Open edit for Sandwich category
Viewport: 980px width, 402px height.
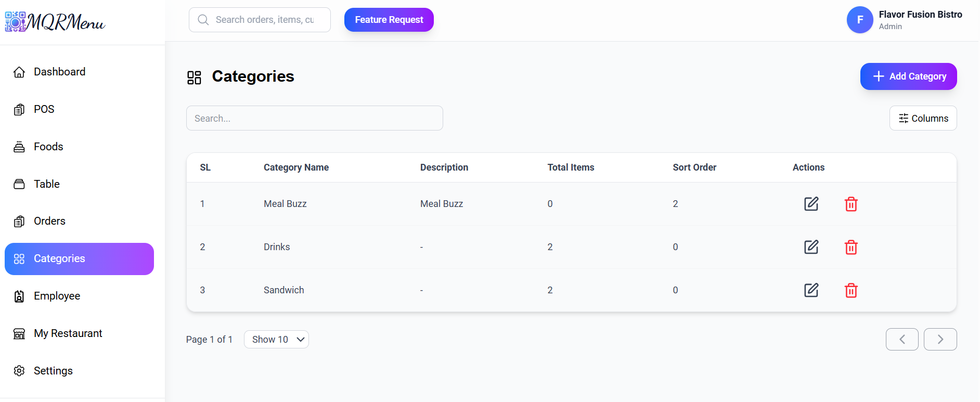[811, 290]
